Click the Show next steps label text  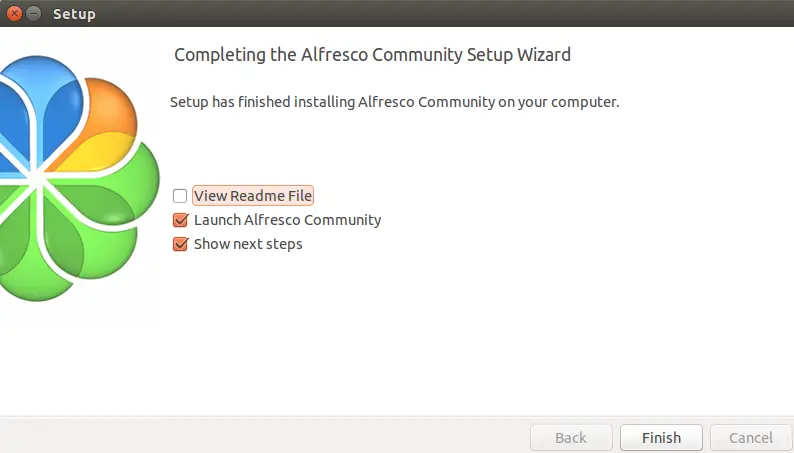[248, 244]
